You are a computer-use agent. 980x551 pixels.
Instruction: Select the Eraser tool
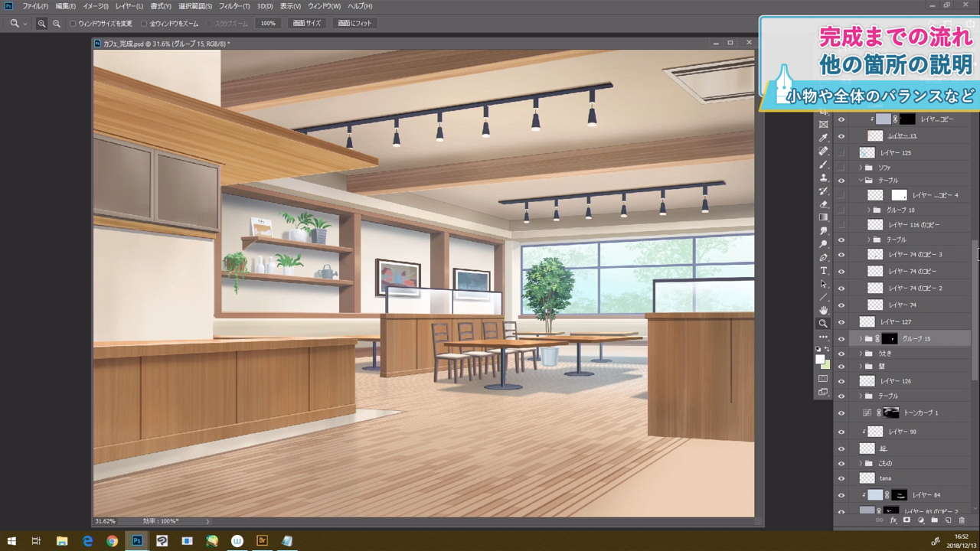tap(823, 204)
